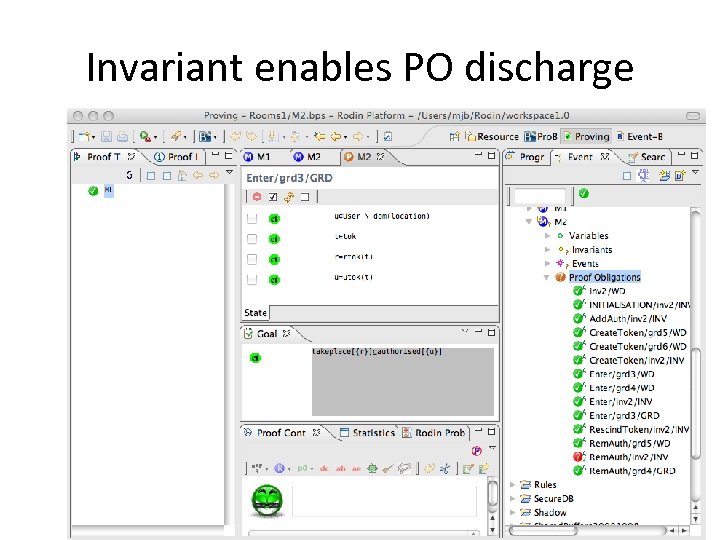
Task: Switch to the Proof Tree tab
Action: point(104,157)
